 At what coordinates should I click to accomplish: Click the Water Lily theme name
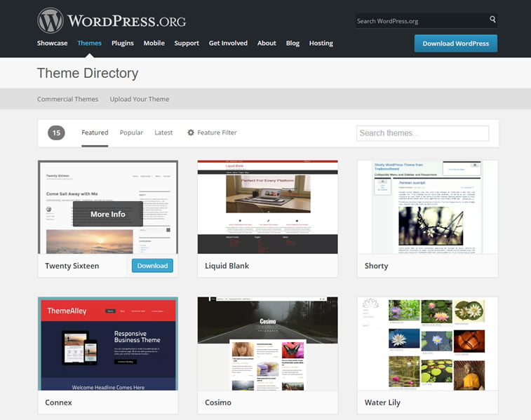[382, 402]
